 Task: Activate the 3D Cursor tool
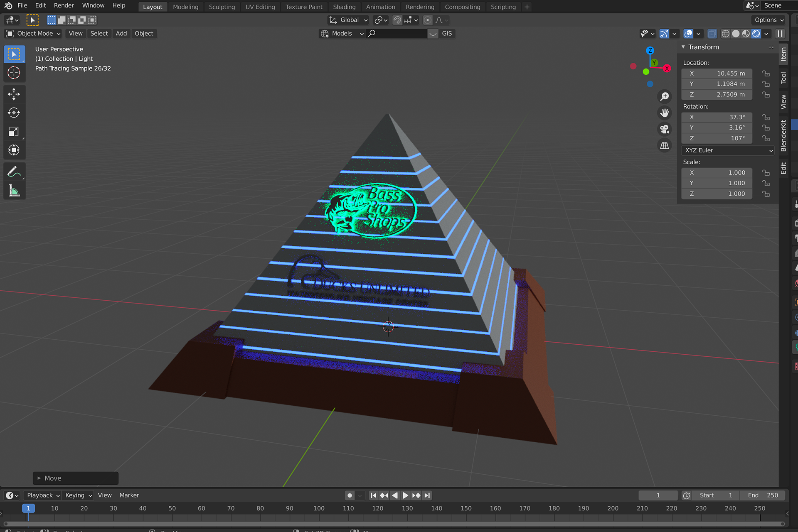(14, 73)
